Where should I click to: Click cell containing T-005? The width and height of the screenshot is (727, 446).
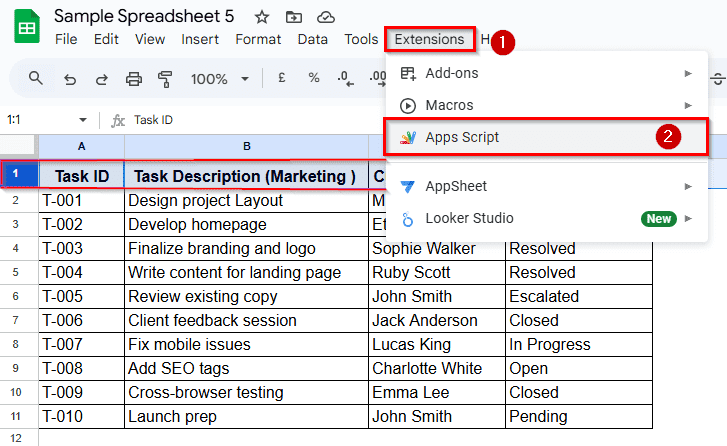[x=81, y=296]
